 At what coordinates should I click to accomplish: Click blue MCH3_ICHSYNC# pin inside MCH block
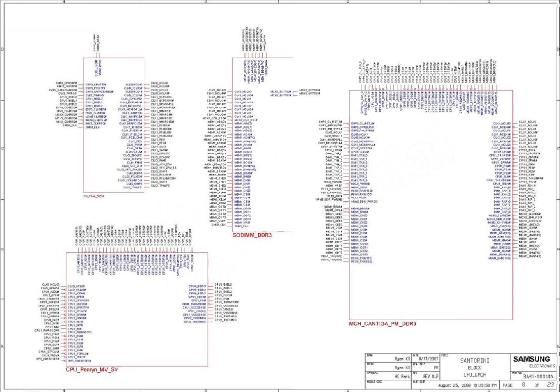[499, 223]
